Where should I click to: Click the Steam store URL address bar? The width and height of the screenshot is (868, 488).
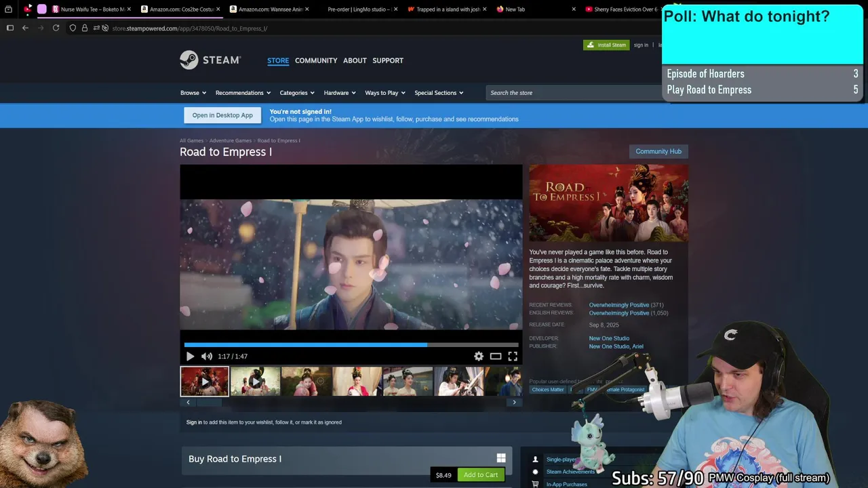[x=190, y=28]
